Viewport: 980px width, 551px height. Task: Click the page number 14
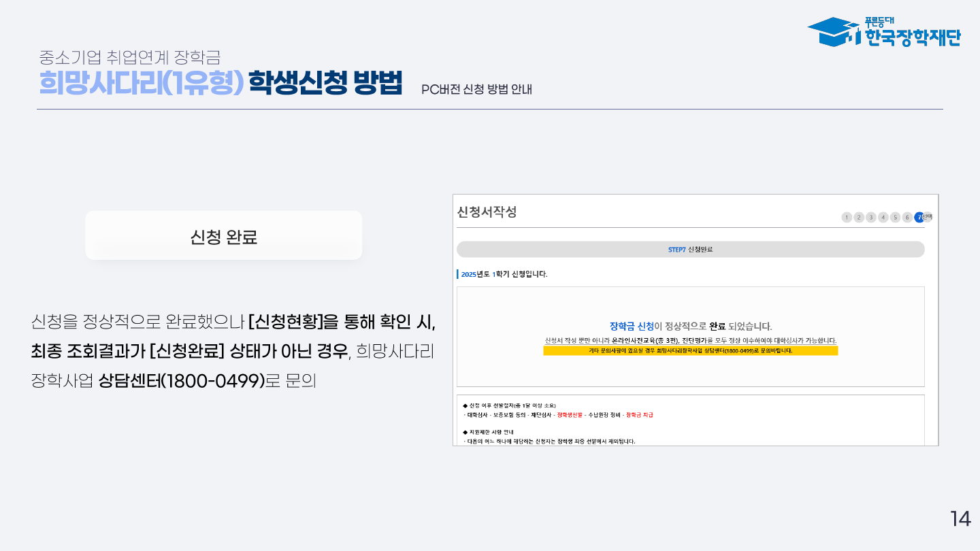[960, 519]
